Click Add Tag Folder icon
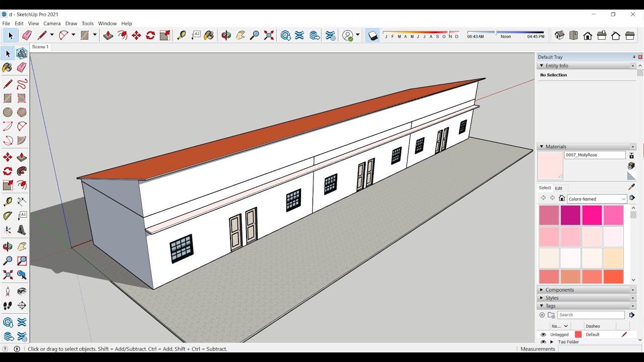This screenshot has width=644, height=362. 551,315
